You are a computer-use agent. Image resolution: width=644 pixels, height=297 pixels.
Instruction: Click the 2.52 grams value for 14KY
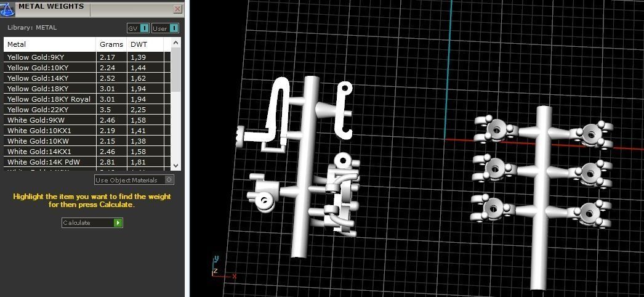tap(107, 78)
